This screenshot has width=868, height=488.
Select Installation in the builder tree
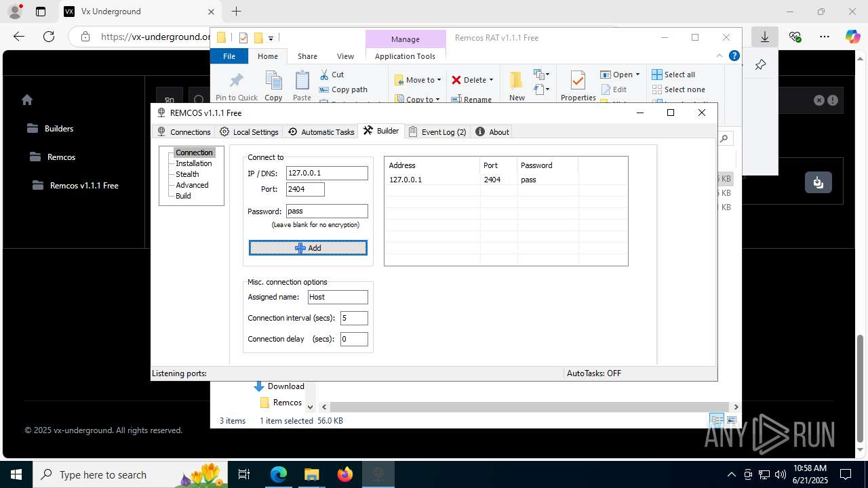(193, 163)
